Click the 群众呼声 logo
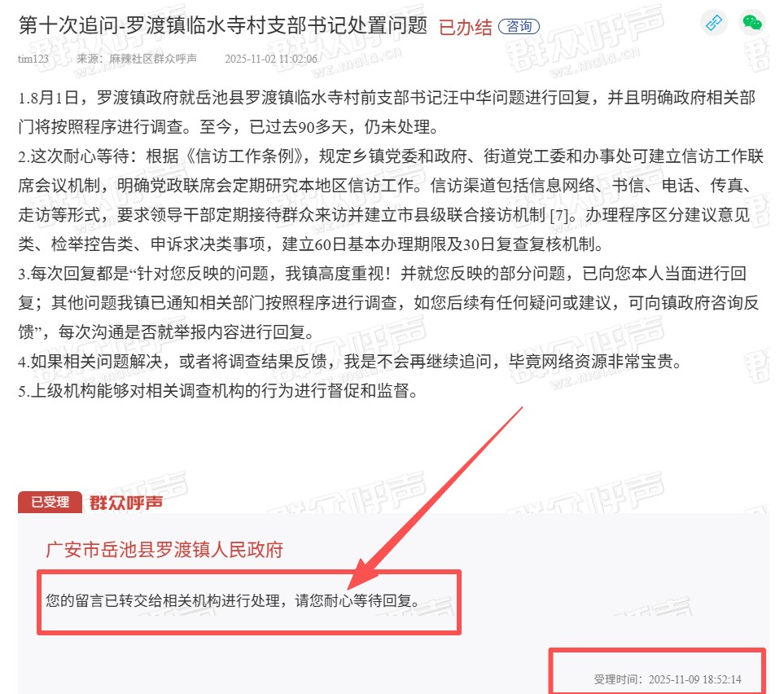 (126, 503)
